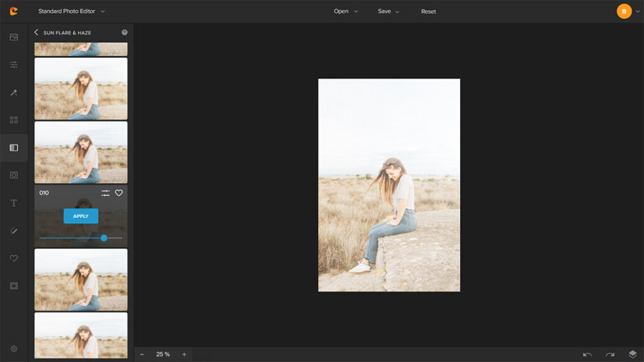Viewport: 644px width, 362px height.
Task: Open the Templates grid icon
Action: 14,120
